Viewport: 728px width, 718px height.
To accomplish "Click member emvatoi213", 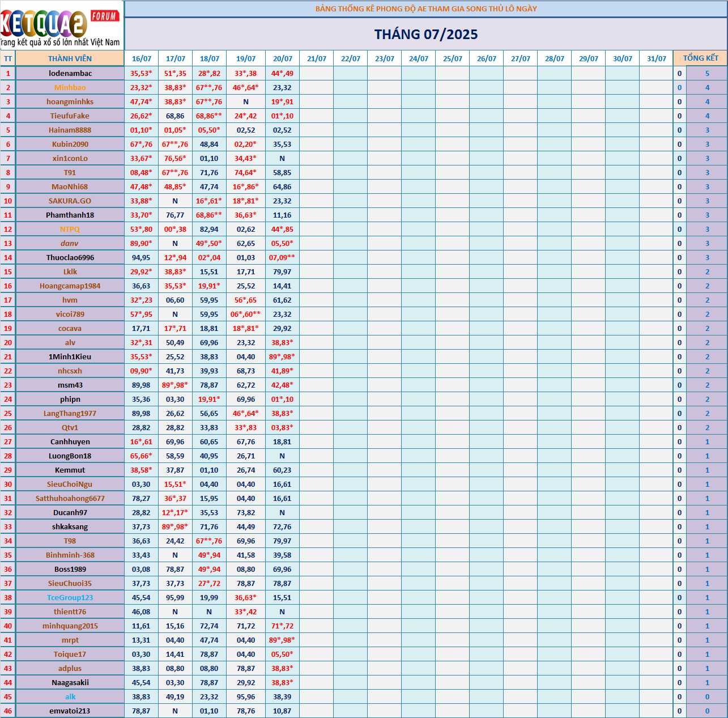I will (70, 711).
